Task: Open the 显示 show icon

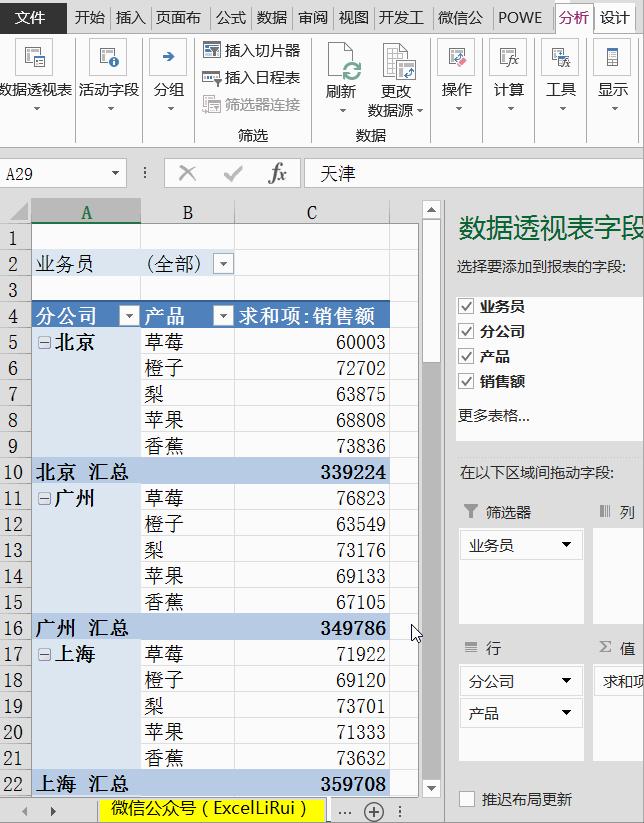Action: (613, 57)
